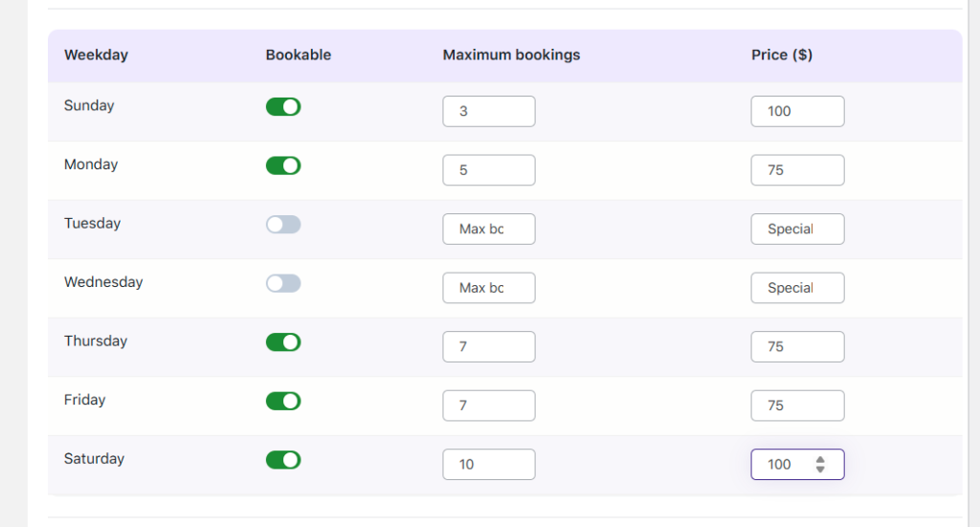The width and height of the screenshot is (980, 527).
Task: Edit Thursday maximum bookings value
Action: click(488, 347)
